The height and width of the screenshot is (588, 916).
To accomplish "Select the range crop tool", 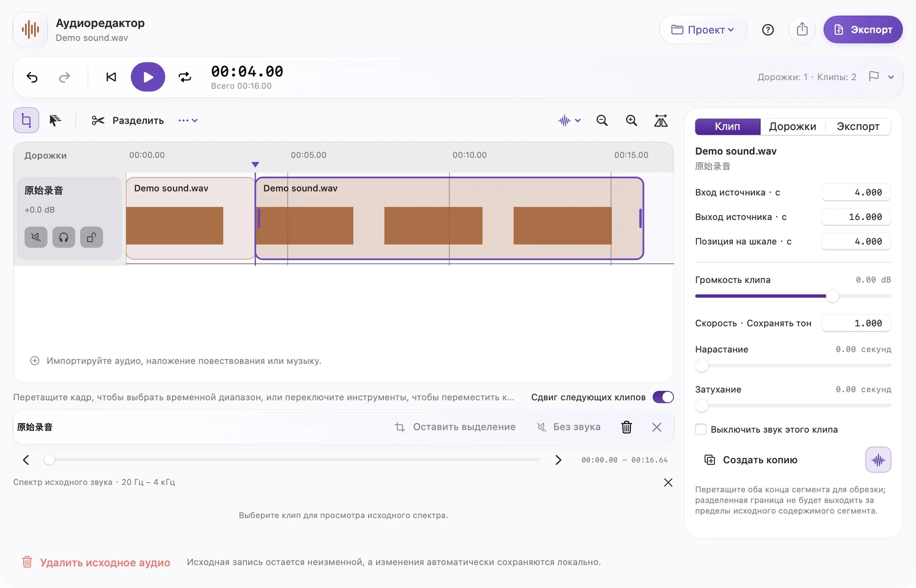I will 26,120.
